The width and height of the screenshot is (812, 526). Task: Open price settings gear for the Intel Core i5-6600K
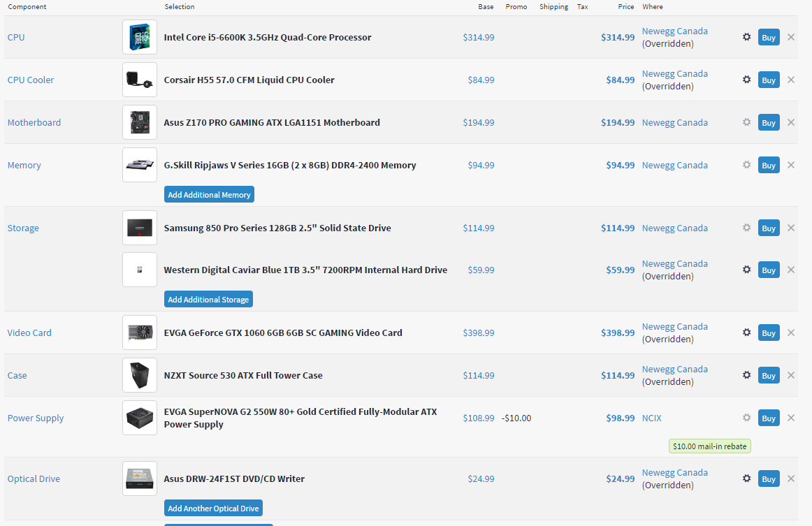(x=746, y=37)
